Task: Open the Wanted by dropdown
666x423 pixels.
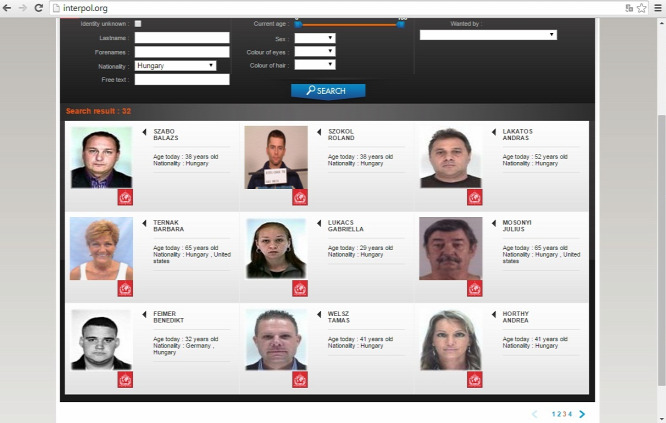Action: (x=488, y=35)
